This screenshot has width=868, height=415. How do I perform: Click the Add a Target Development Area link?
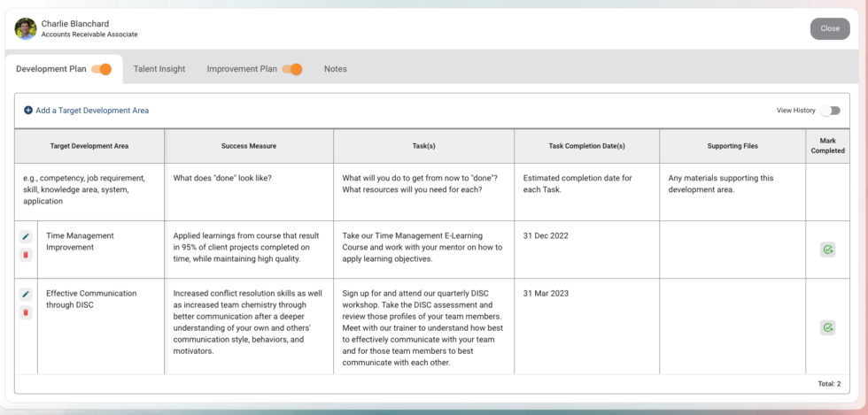(92, 111)
